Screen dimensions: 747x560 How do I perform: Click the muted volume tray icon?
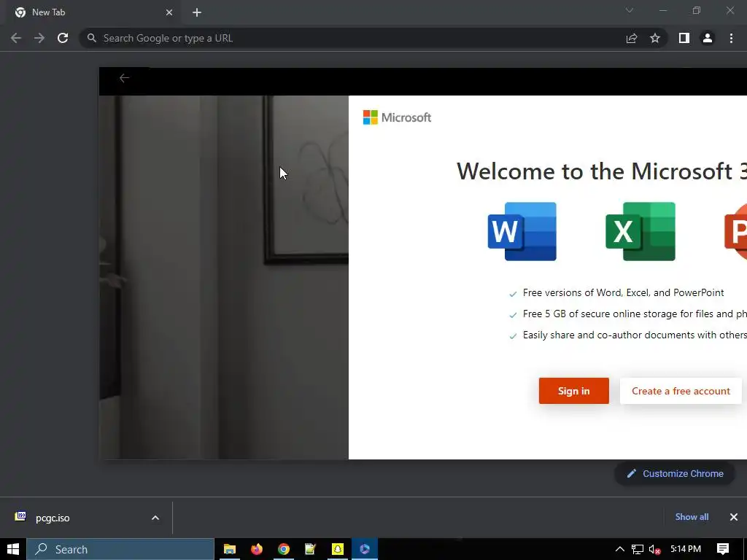(x=655, y=549)
